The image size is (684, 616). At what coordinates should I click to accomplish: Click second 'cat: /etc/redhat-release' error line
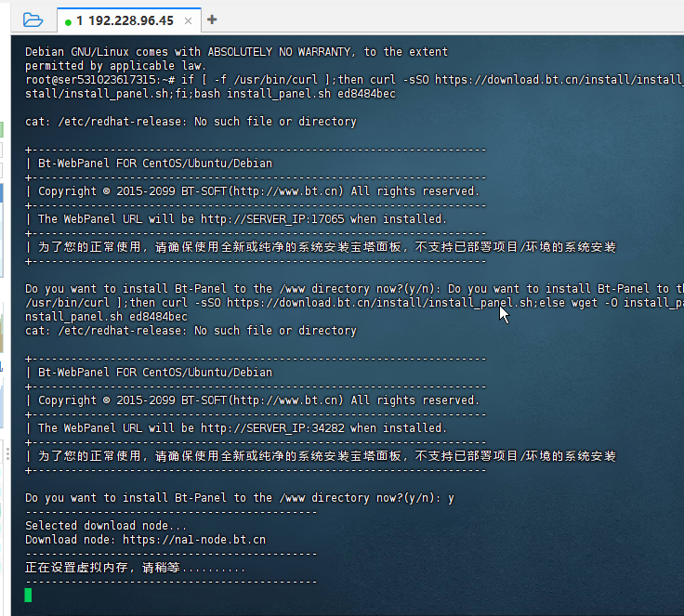pyautogui.click(x=191, y=331)
